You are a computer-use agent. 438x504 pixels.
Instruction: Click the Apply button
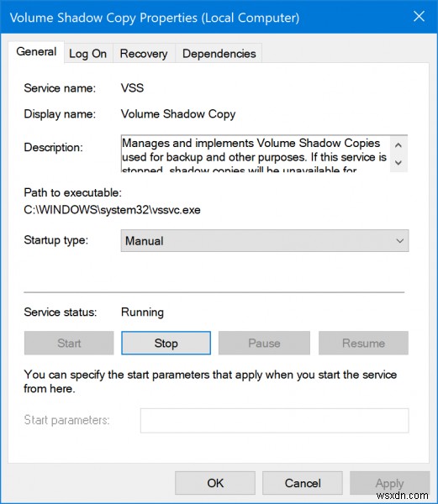pyautogui.click(x=390, y=483)
